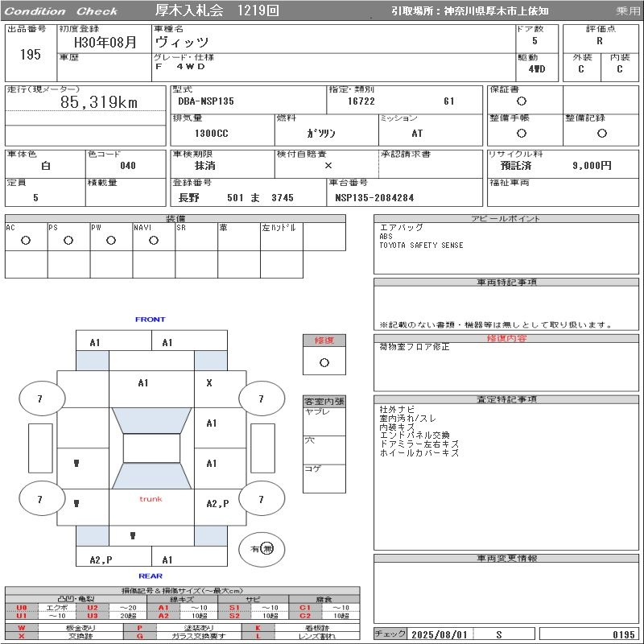The width and height of the screenshot is (644, 644).
Task: Select registration number 長野 501 ま 3745
Action: [236, 198]
